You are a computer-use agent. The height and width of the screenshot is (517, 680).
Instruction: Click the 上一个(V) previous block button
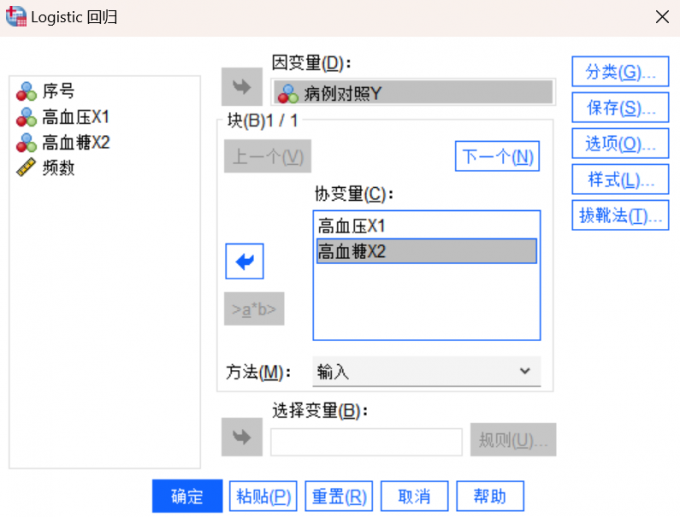pos(268,156)
